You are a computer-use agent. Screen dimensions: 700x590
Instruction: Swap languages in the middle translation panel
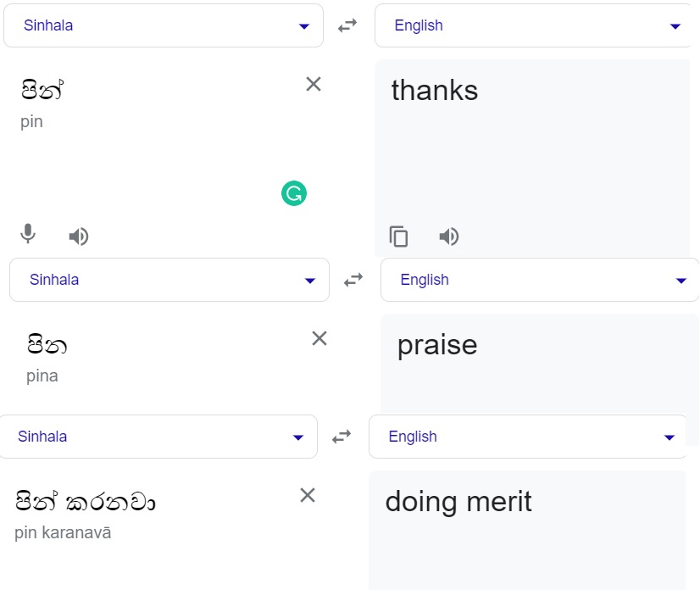pos(353,280)
